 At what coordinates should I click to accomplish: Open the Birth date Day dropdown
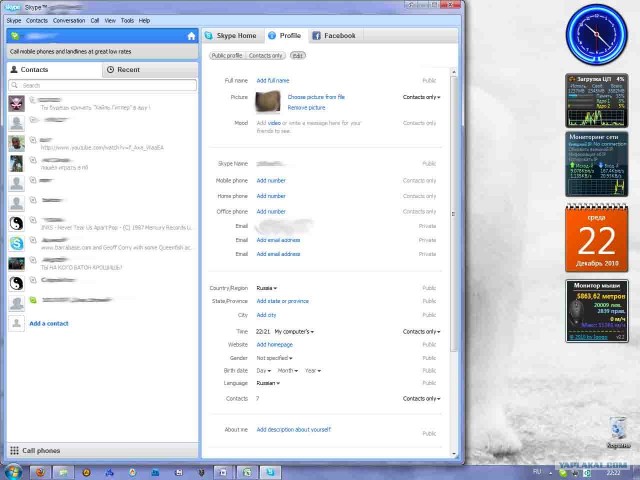click(263, 371)
